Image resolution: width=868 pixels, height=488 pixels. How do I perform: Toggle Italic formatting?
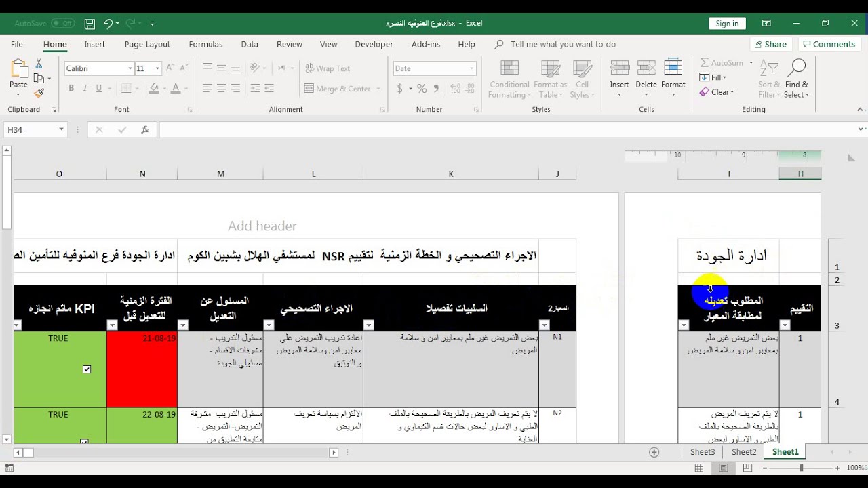tap(85, 89)
